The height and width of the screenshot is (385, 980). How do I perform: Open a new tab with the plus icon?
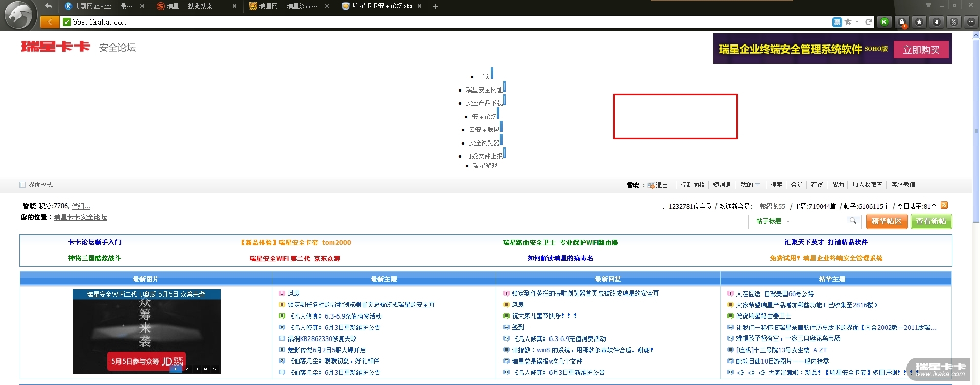click(x=435, y=7)
